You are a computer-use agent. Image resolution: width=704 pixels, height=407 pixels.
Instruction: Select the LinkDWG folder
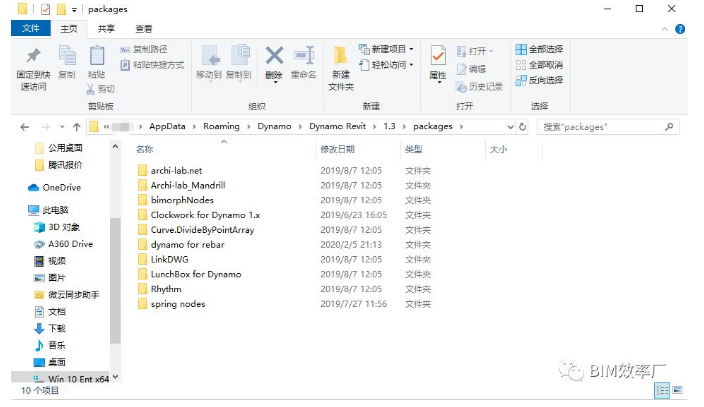coord(169,260)
